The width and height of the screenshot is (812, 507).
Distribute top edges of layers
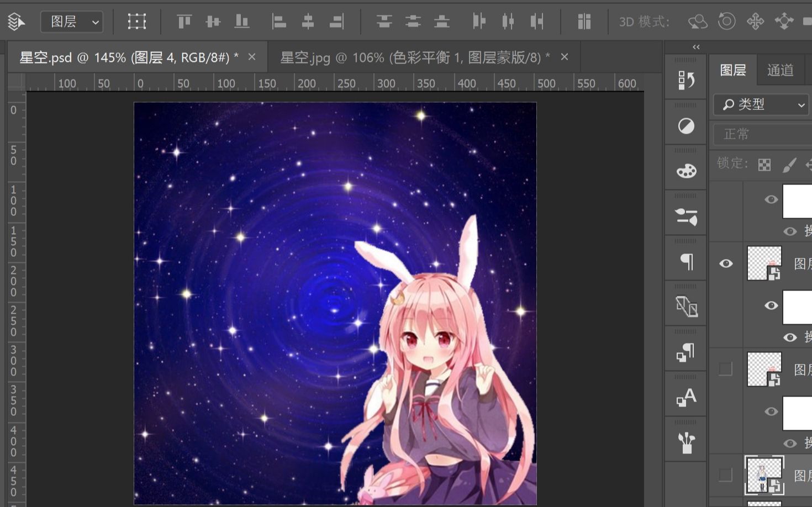[384, 22]
